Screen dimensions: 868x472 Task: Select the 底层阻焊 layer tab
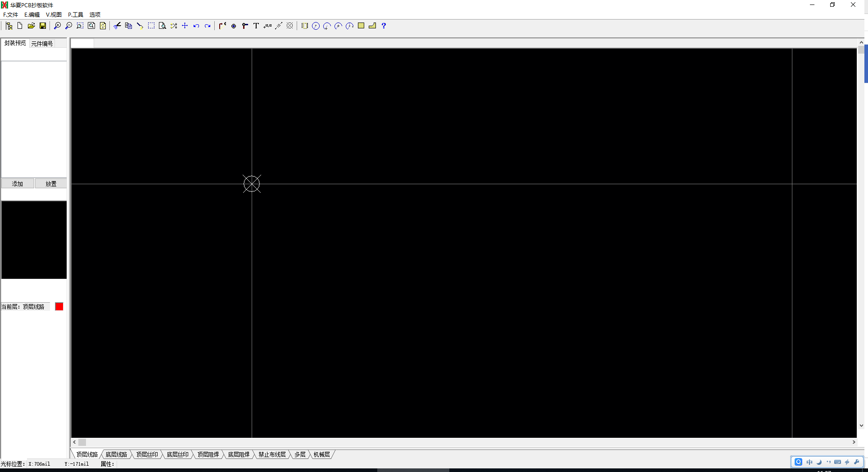coord(239,454)
